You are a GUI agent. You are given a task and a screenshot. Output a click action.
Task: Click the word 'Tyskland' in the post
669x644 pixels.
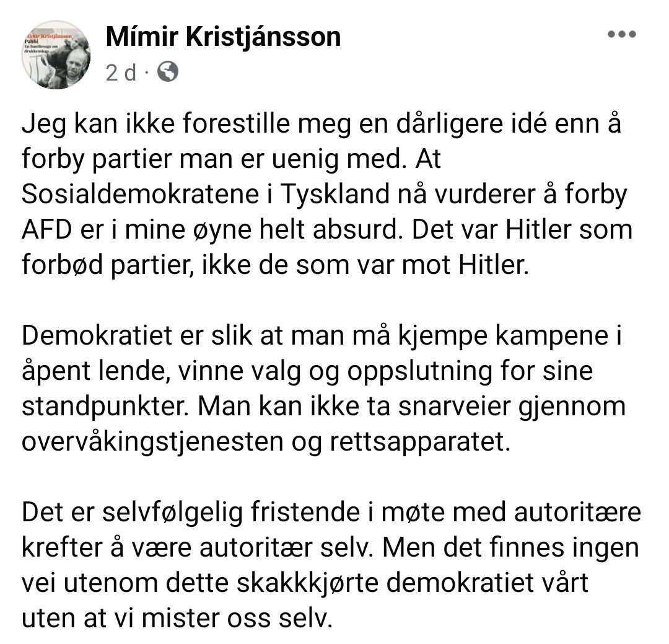point(334,195)
